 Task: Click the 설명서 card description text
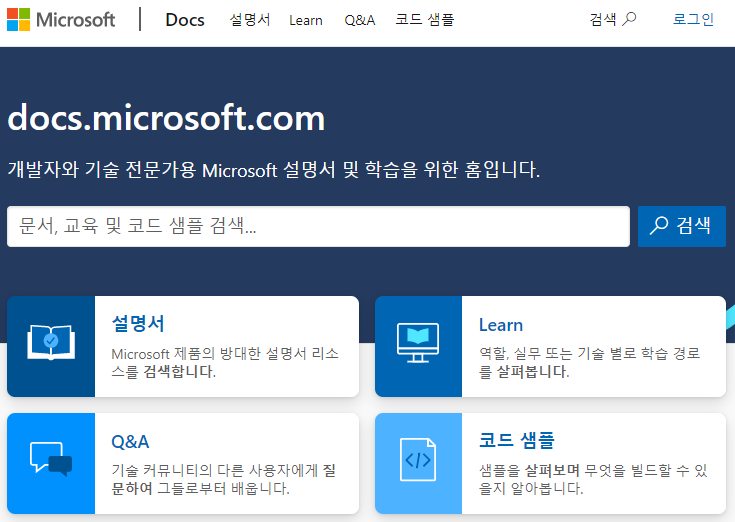click(225, 363)
